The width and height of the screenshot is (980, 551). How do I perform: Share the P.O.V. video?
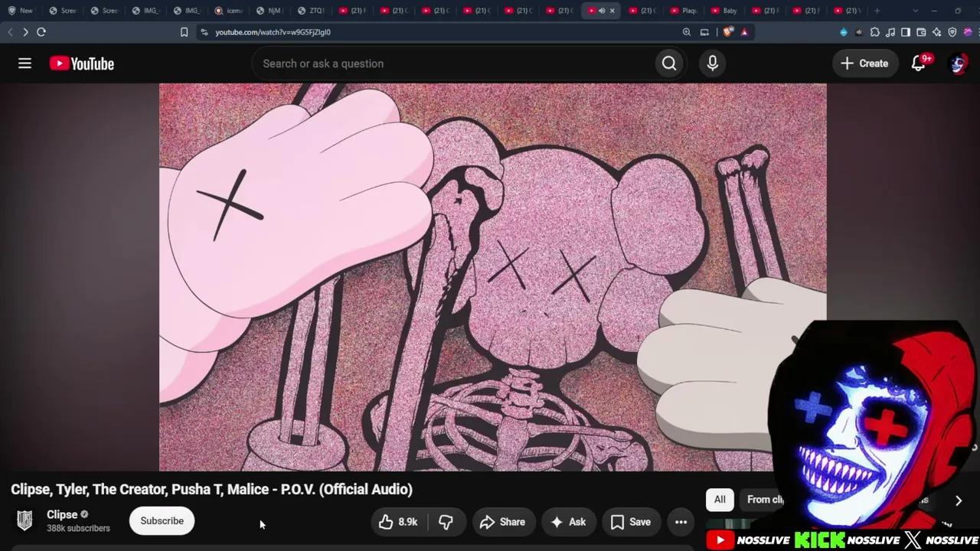coord(502,522)
